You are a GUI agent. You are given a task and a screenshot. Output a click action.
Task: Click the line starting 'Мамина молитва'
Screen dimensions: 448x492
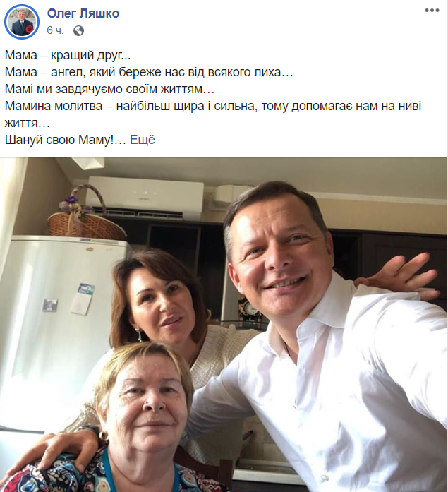coord(213,106)
